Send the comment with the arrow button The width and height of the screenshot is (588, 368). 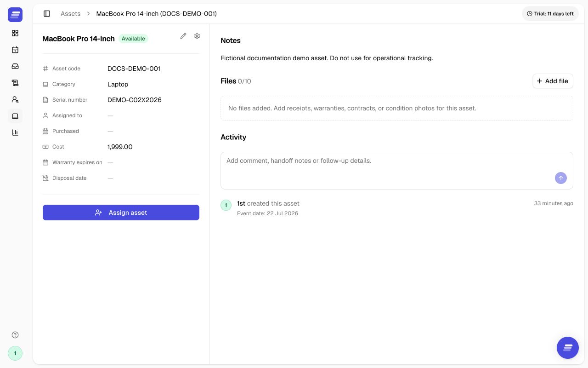[x=561, y=178]
